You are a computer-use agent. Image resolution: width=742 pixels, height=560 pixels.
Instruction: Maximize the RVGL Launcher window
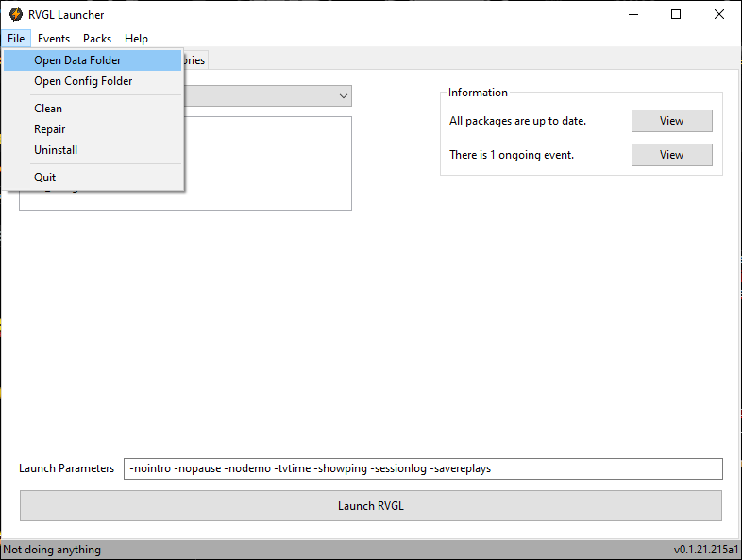tap(676, 15)
